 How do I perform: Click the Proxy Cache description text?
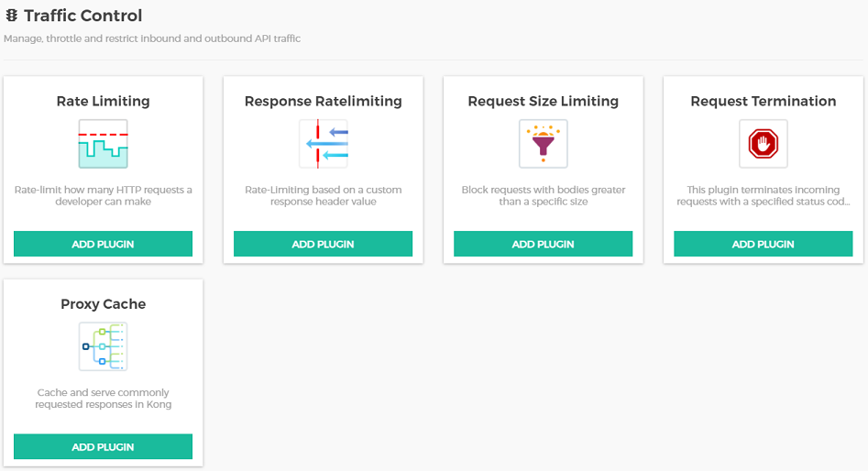pos(103,399)
